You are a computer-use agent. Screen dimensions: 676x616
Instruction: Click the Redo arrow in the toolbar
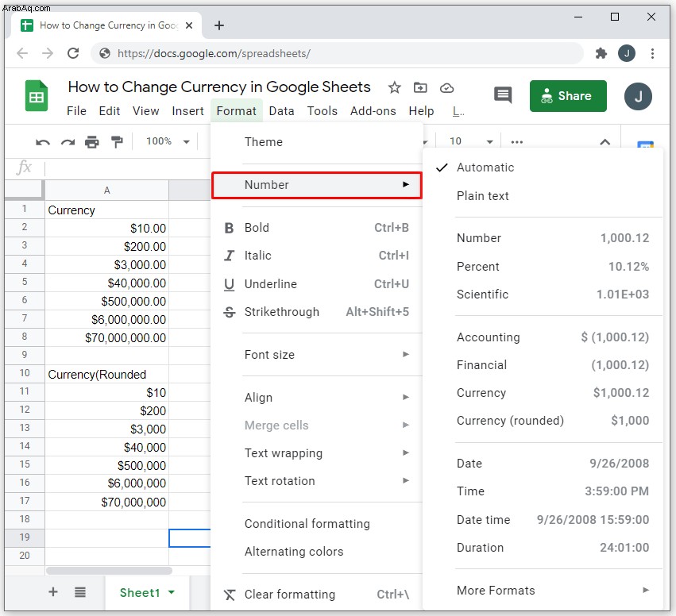pos(68,142)
